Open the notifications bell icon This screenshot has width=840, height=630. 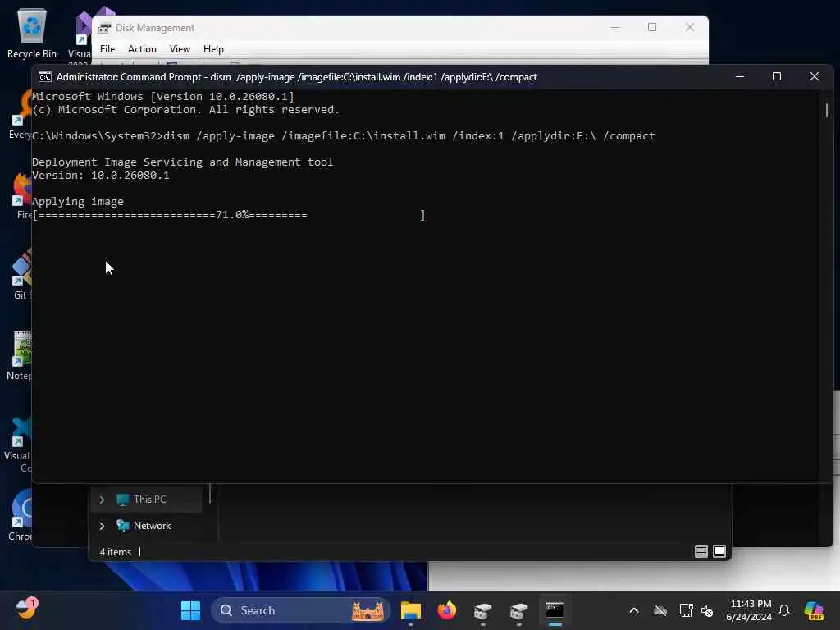784,610
